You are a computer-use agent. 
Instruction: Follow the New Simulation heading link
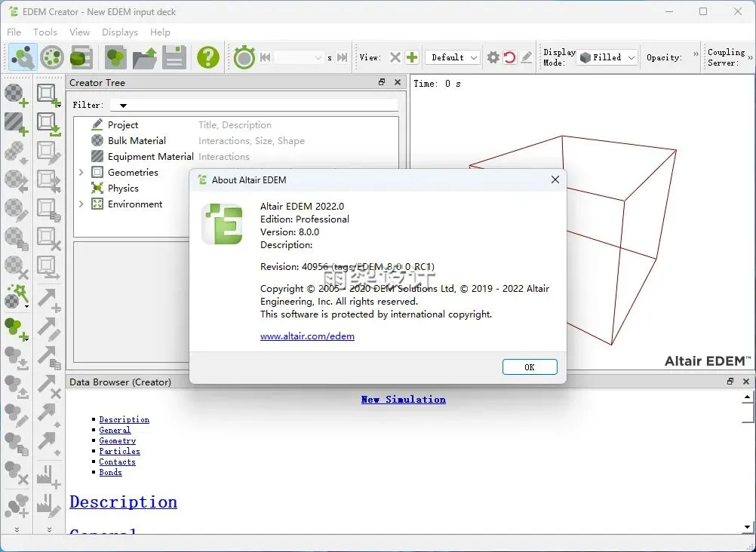[403, 399]
